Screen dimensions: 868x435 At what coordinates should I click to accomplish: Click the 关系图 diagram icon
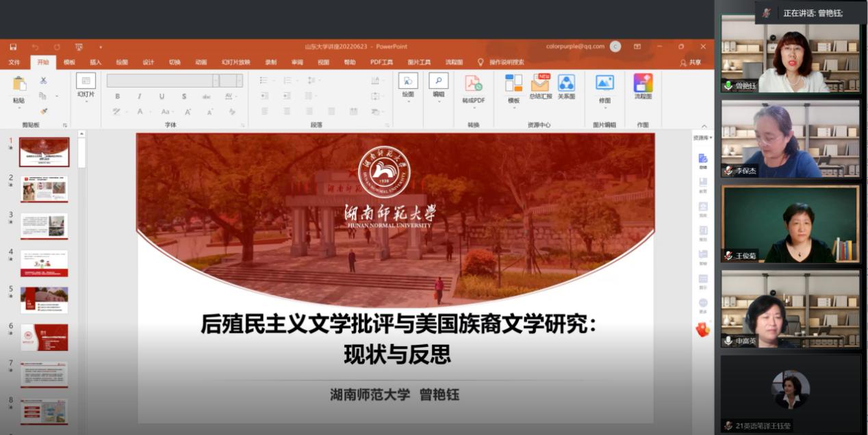pyautogui.click(x=566, y=83)
